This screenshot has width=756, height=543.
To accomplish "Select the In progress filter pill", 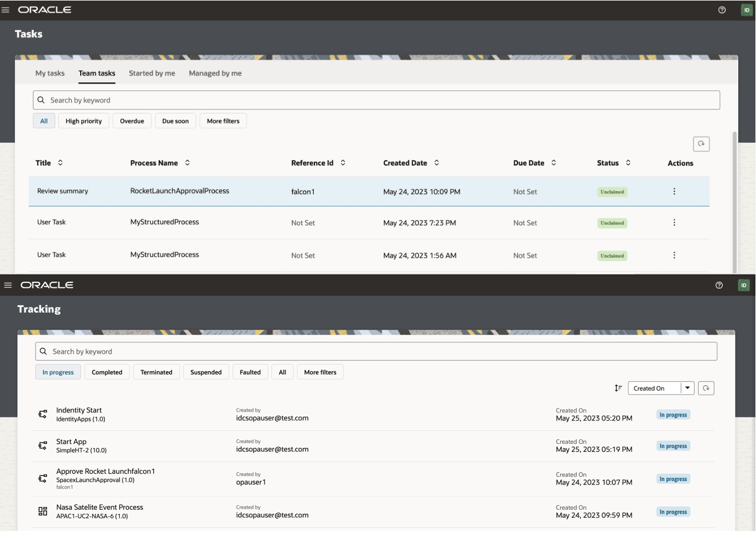I will tap(58, 372).
